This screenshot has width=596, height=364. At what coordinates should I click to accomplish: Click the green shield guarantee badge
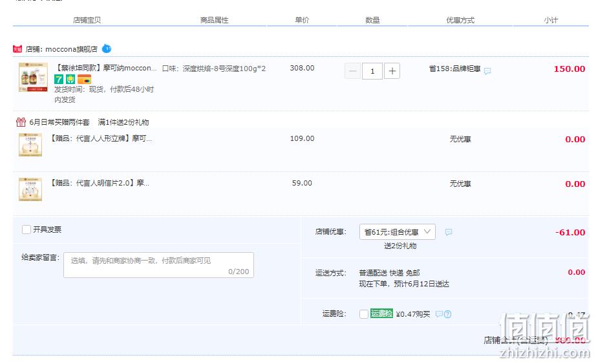point(70,79)
